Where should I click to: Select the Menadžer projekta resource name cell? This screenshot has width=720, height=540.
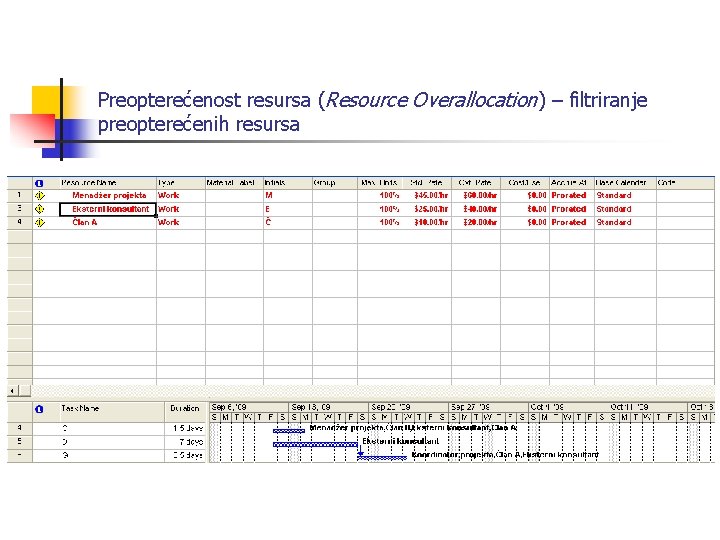(x=108, y=196)
